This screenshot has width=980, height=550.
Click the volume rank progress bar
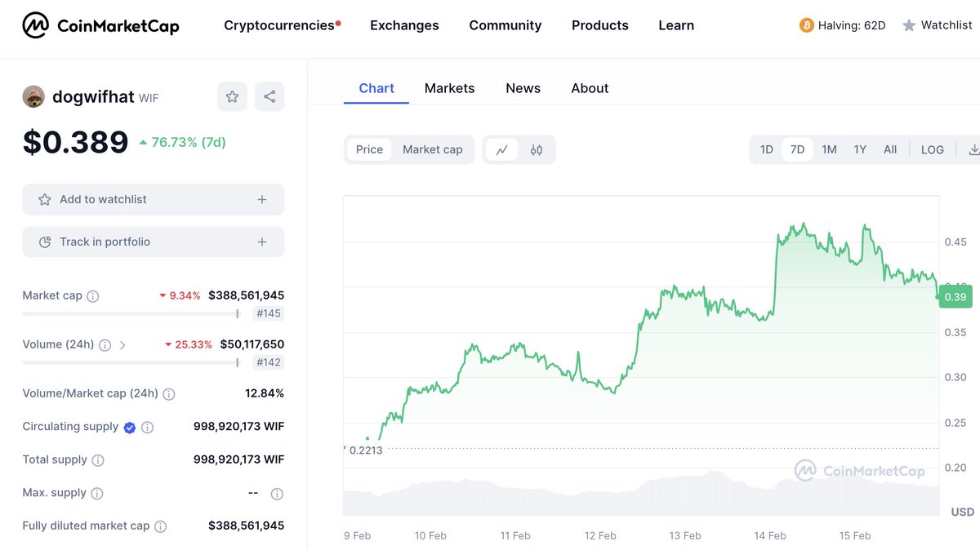pyautogui.click(x=131, y=362)
